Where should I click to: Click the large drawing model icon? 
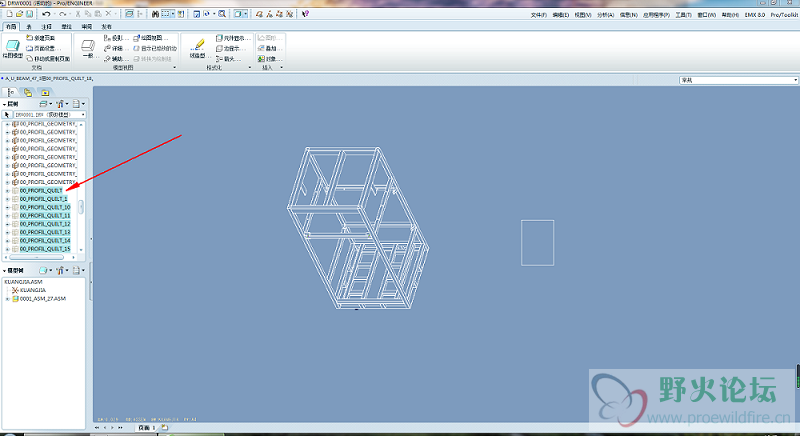12,46
